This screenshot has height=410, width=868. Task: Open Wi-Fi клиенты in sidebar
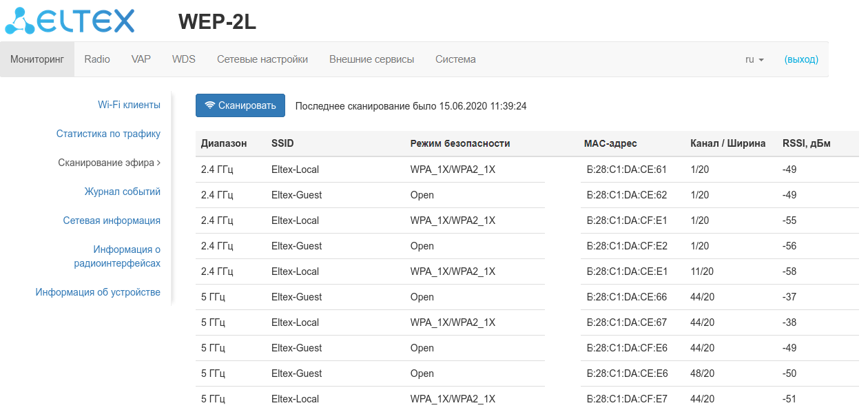point(129,105)
